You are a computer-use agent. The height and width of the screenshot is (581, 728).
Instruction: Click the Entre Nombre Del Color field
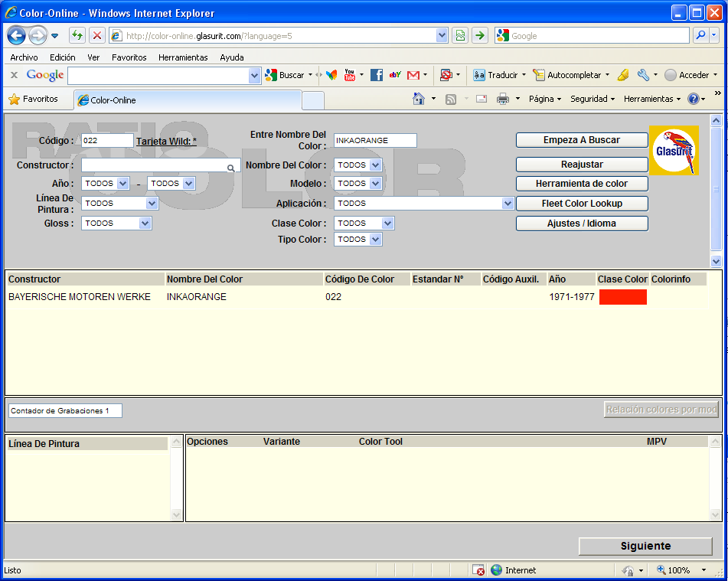click(x=375, y=140)
